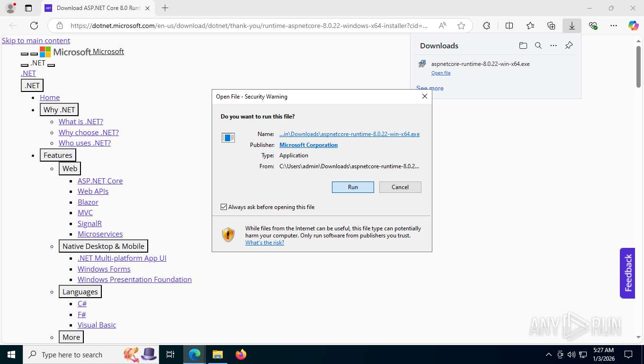Open the What is .NET? link

(x=81, y=122)
